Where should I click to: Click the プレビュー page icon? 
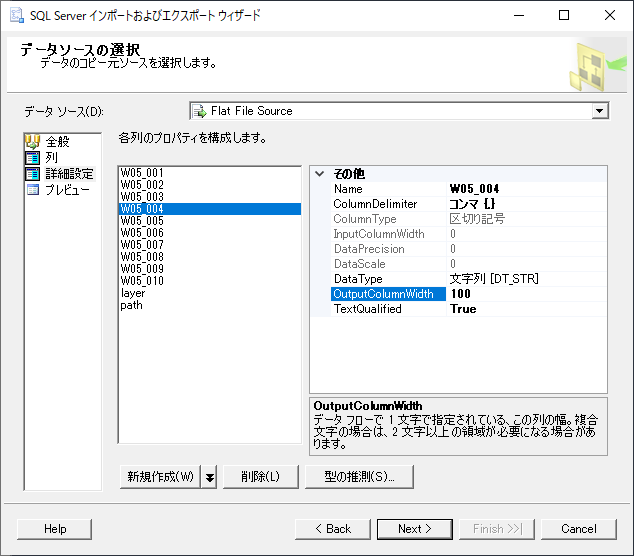click(33, 190)
